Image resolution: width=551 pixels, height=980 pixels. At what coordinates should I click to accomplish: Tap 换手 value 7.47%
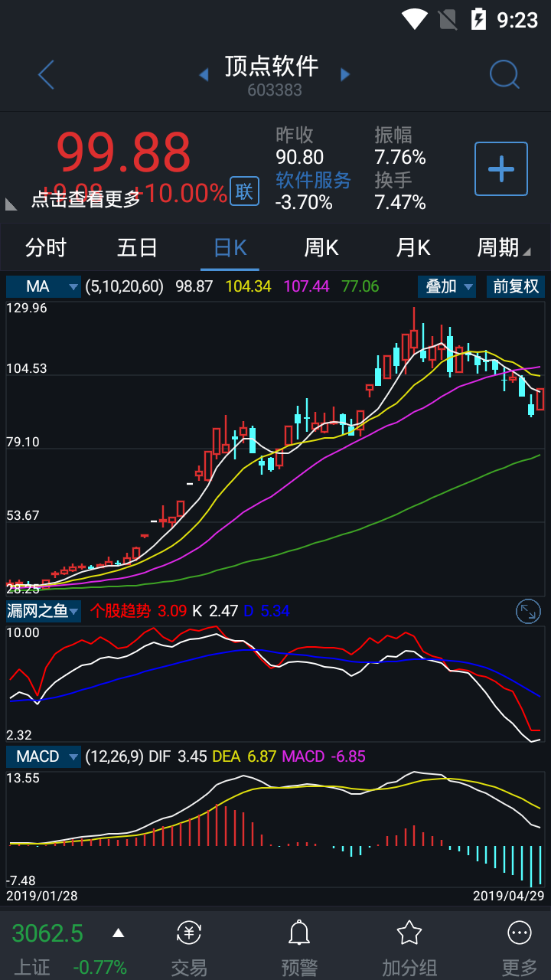400,202
